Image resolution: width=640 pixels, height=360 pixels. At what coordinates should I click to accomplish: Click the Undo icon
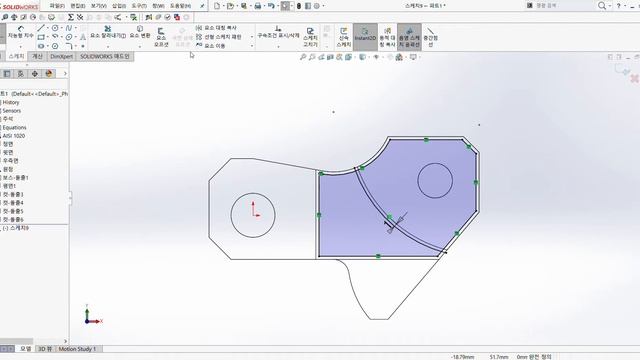coord(271,6)
